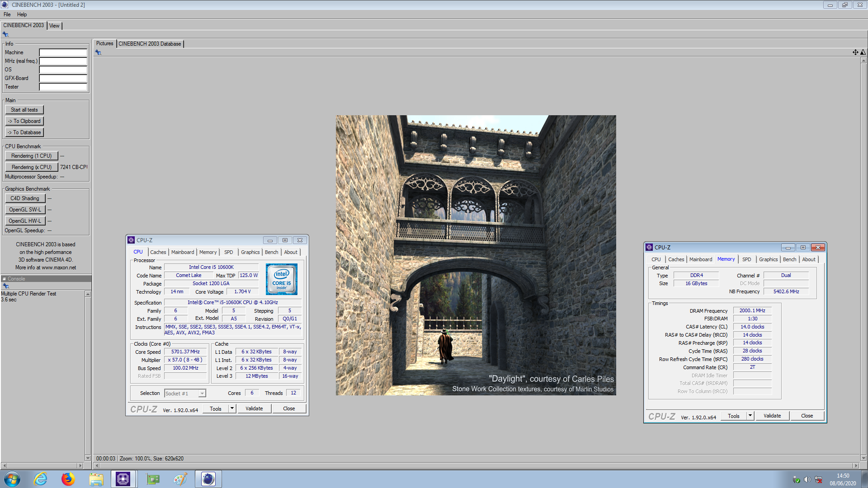Run the OpenGL SW-L test
Viewport: 868px width, 488px height.
[25, 210]
